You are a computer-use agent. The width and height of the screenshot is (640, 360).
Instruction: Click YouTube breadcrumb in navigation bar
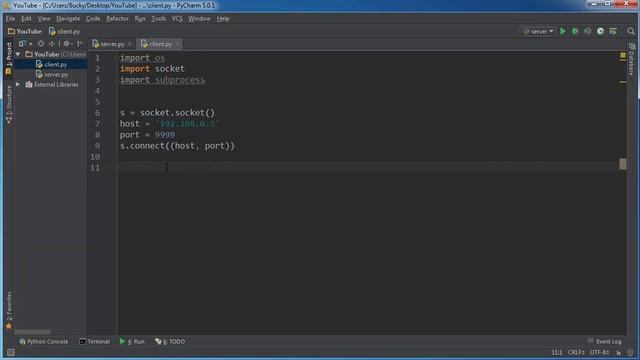pyautogui.click(x=24, y=31)
